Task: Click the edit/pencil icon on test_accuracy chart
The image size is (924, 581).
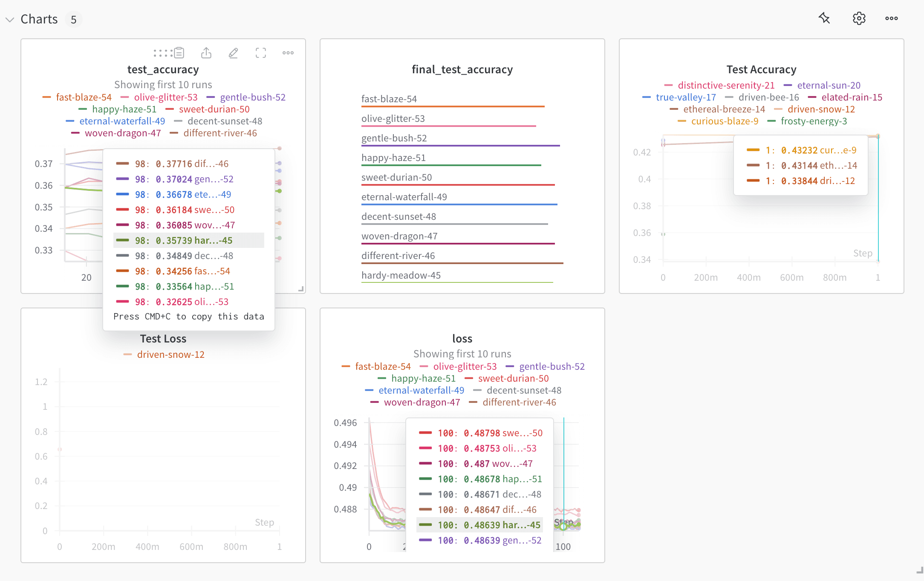Action: (234, 52)
